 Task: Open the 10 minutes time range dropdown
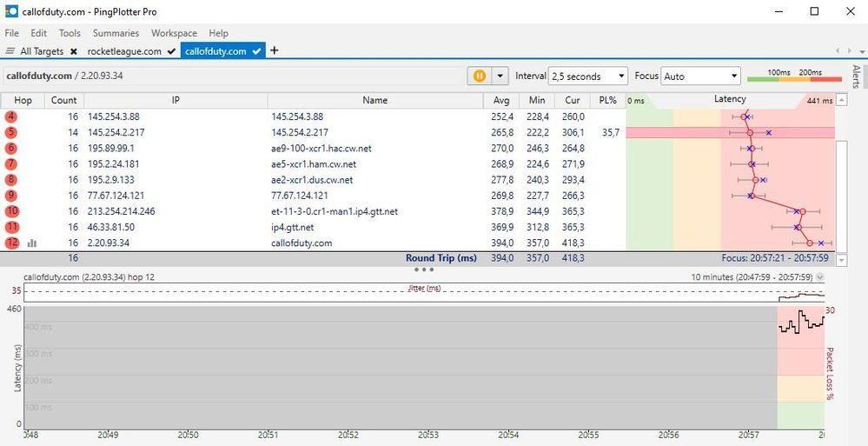pyautogui.click(x=820, y=277)
